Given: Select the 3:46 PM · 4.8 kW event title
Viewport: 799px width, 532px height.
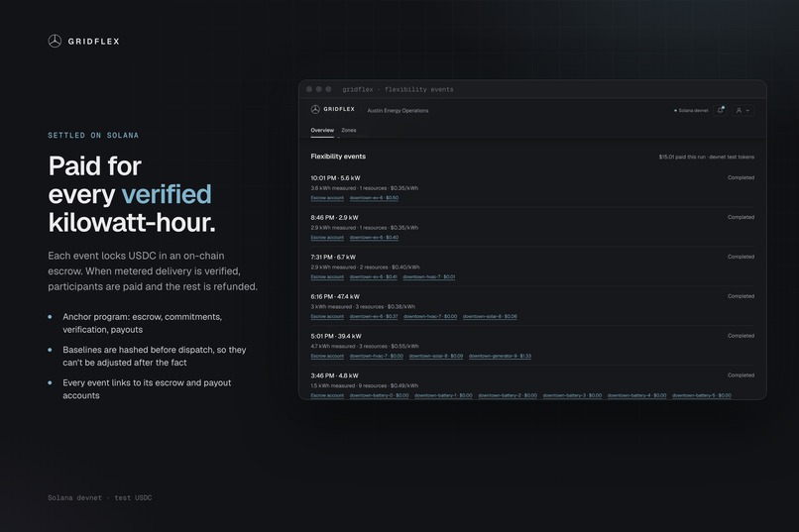Looking at the screenshot, I should point(334,375).
